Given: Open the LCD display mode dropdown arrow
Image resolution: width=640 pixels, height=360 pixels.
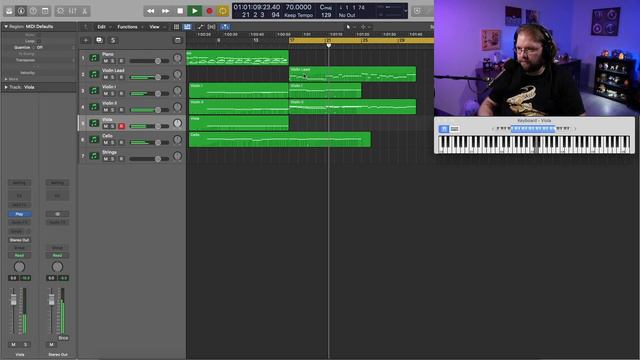Looking at the screenshot, I should [x=405, y=11].
